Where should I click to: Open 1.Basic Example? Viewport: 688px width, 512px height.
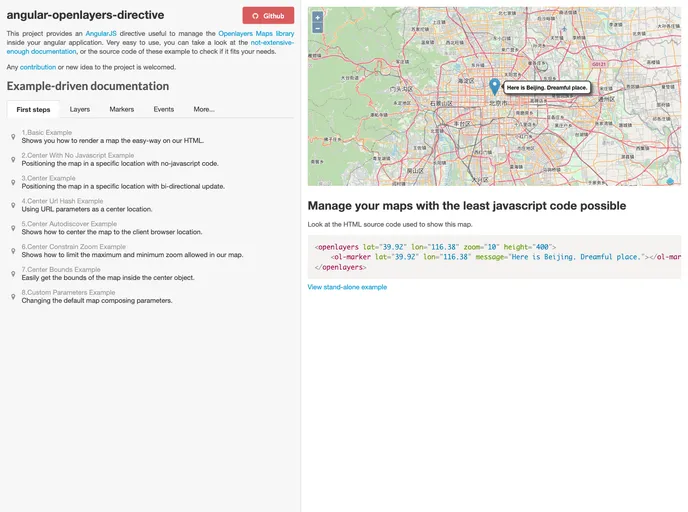[x=47, y=132]
